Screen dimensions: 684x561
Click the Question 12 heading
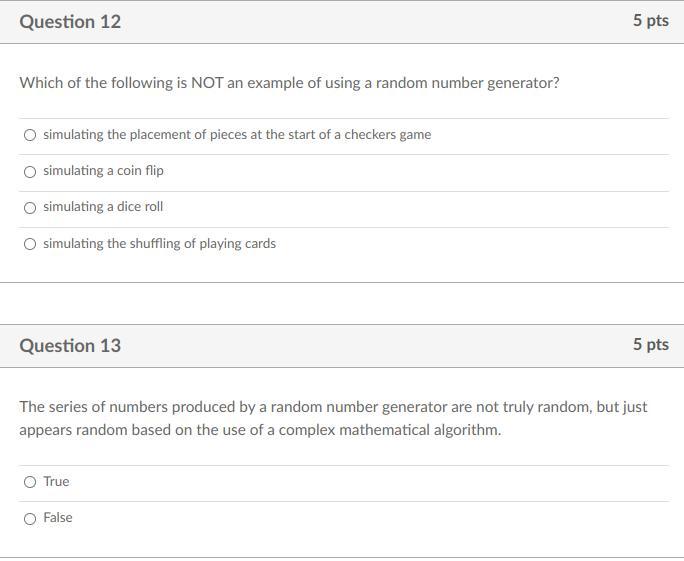coord(70,22)
